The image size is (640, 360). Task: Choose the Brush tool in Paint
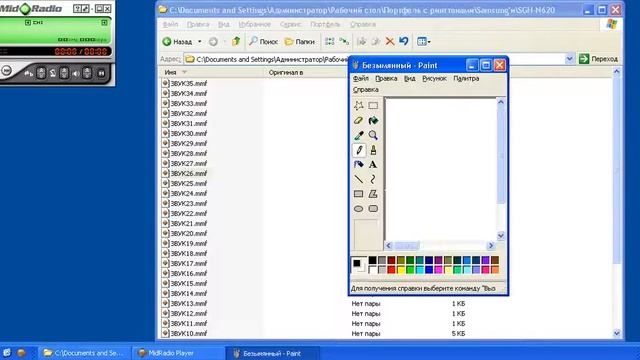click(x=373, y=150)
